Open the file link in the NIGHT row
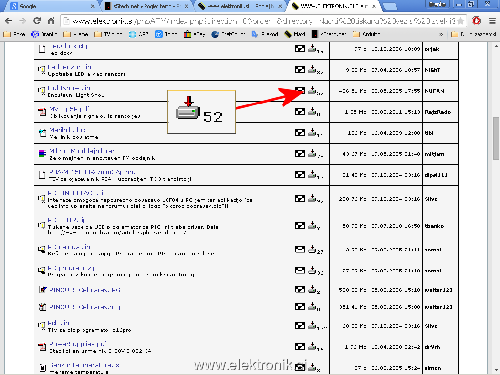The width and height of the screenshot is (500, 375). [69, 67]
